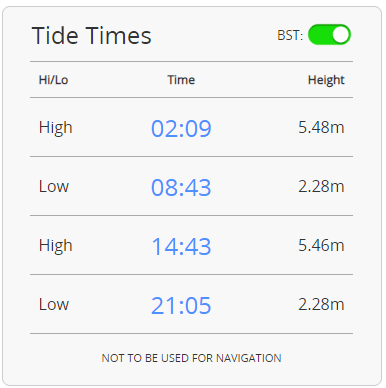Click the Not To Be Used For Navigation notice
The width and height of the screenshot is (386, 388).
click(x=191, y=358)
